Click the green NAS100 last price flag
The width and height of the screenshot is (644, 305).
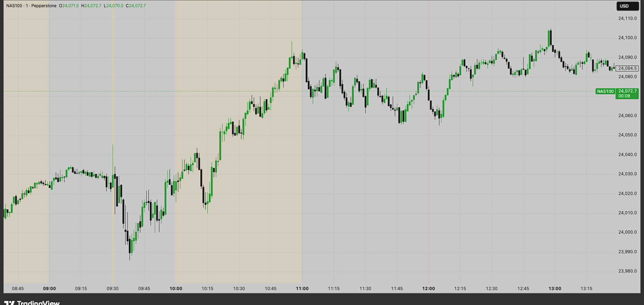pyautogui.click(x=605, y=91)
